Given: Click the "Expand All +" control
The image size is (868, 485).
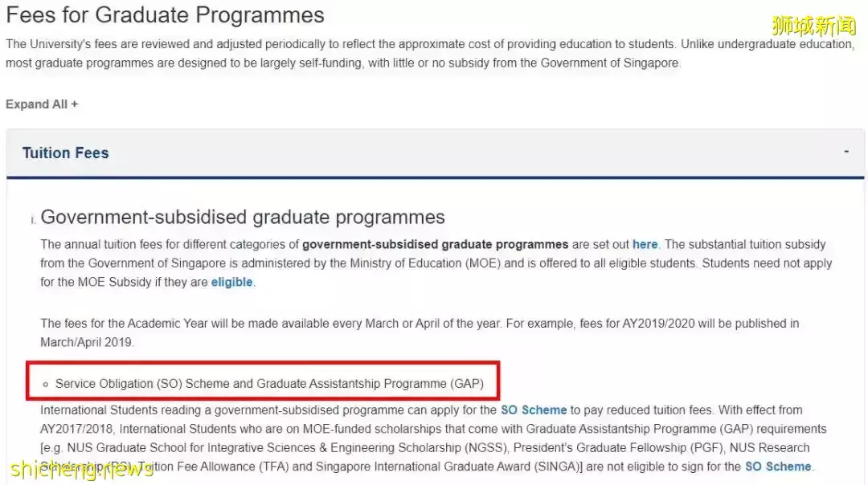Looking at the screenshot, I should click(x=42, y=104).
